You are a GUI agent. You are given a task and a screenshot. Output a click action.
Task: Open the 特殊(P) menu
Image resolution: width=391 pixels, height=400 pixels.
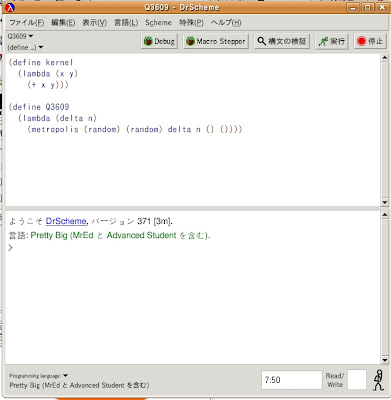pos(191,23)
